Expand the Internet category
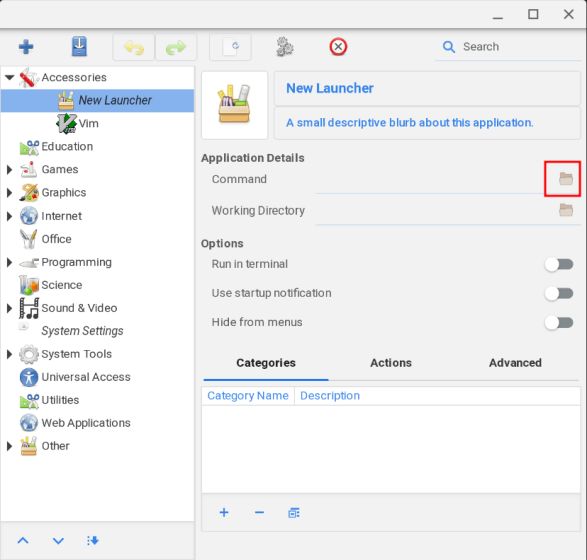This screenshot has width=587, height=560. 9,216
